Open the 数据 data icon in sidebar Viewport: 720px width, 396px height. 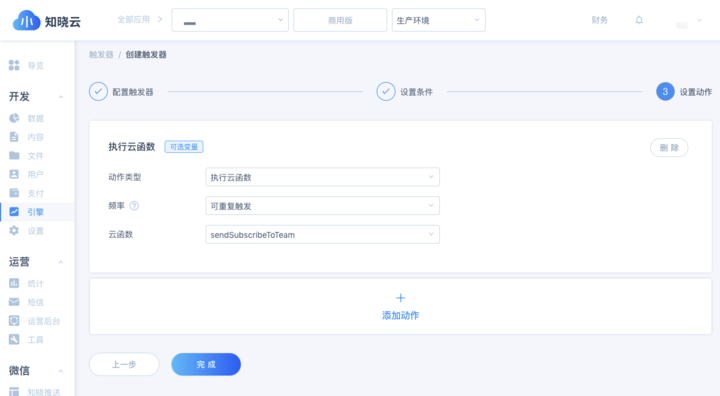click(14, 118)
